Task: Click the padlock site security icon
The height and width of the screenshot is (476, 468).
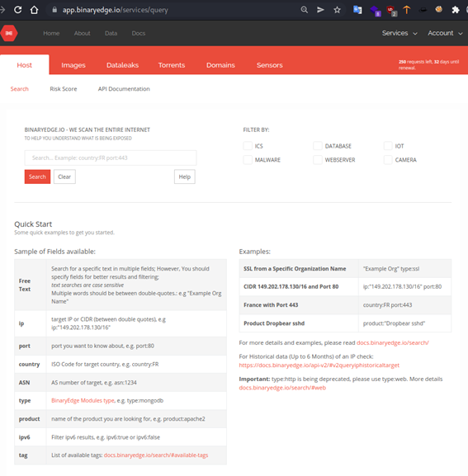Action: click(x=54, y=10)
